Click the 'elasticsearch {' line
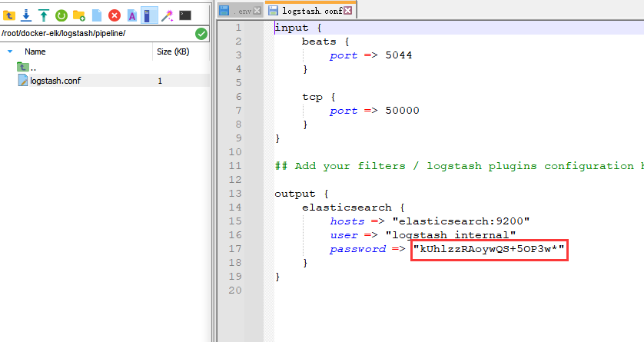 point(354,208)
